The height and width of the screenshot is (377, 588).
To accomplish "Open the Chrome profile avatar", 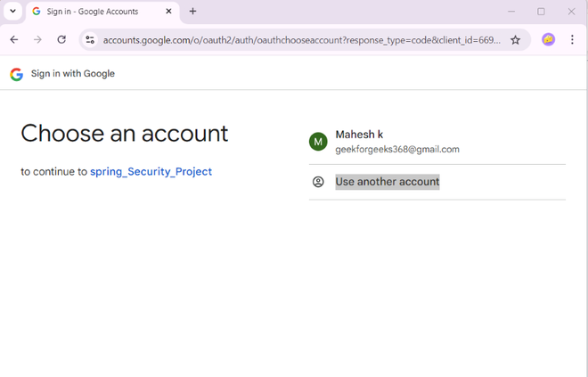I will pyautogui.click(x=549, y=40).
